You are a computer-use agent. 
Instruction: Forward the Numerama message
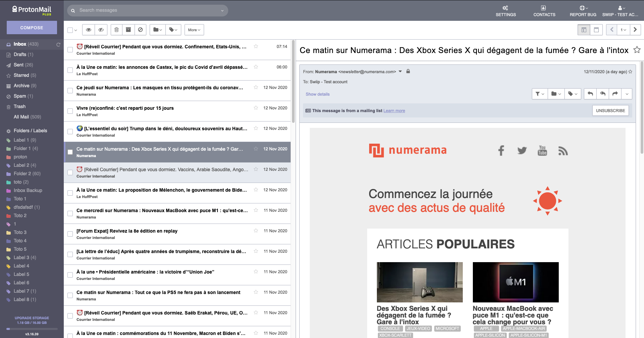pos(615,94)
